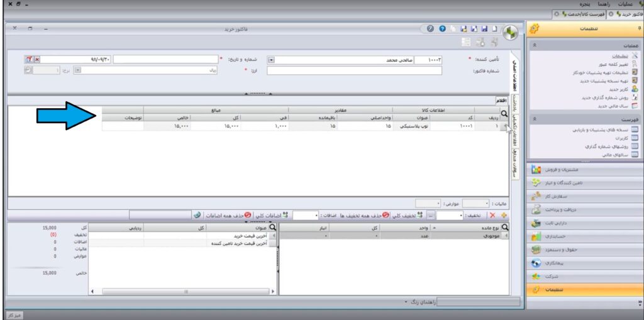Screen dimensions: 644x320
Task: Pin the side panel with the pin icon
Action: pyautogui.click(x=639, y=28)
